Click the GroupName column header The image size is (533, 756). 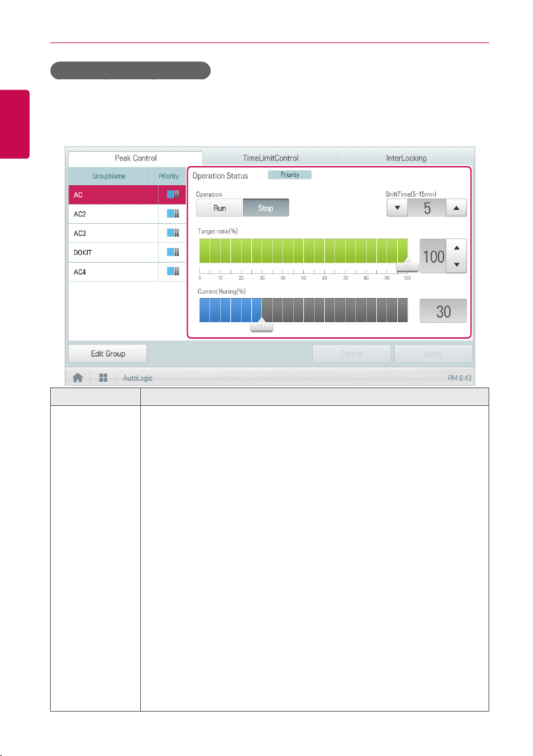coord(109,176)
